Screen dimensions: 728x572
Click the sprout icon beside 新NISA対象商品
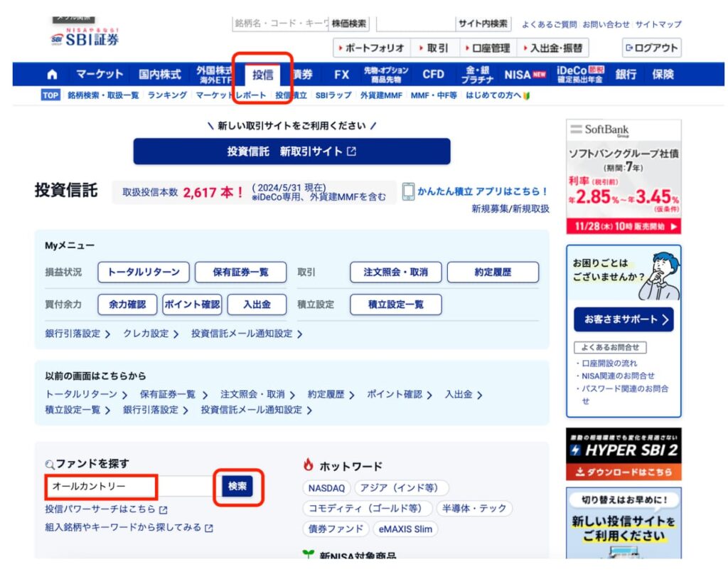pos(308,554)
